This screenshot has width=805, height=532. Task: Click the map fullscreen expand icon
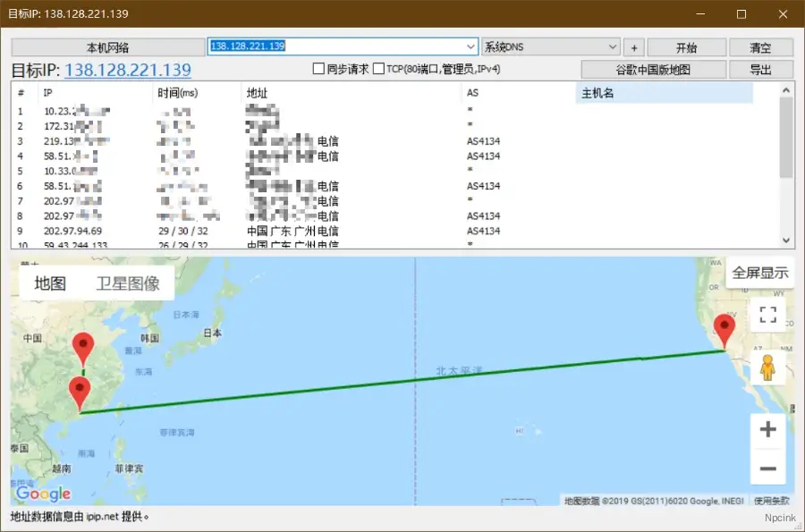click(765, 313)
